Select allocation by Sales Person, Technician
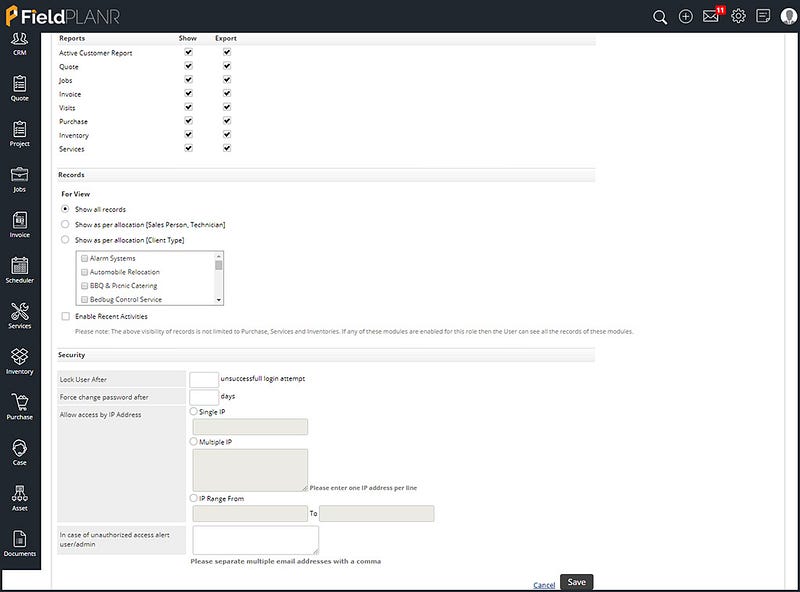The width and height of the screenshot is (800, 592). click(65, 225)
